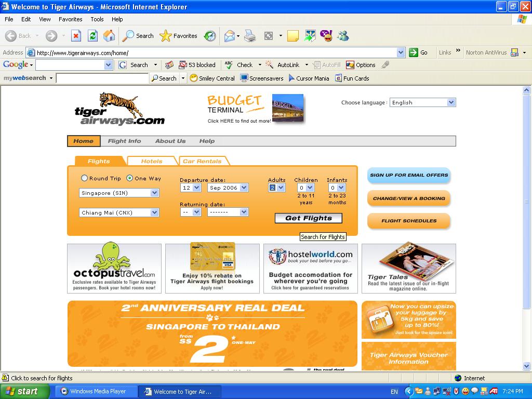Screen dimensions: 532x399
Task: Select the Round Trip radio button
Action: click(84, 178)
